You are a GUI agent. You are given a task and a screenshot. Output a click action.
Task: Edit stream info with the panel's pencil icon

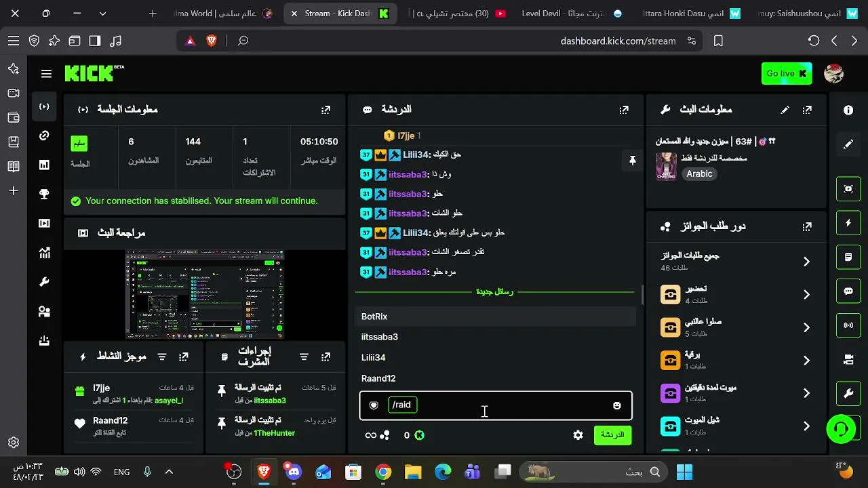click(x=785, y=110)
